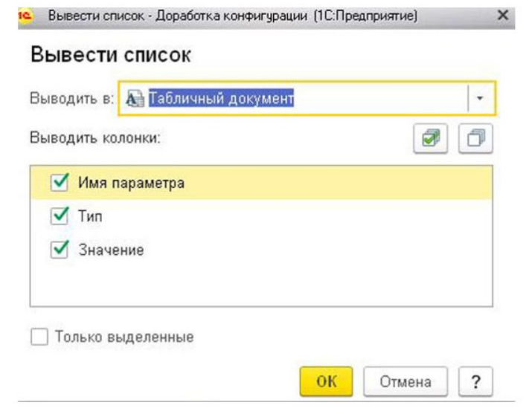
Task: Click the check all columns icon
Action: click(431, 139)
